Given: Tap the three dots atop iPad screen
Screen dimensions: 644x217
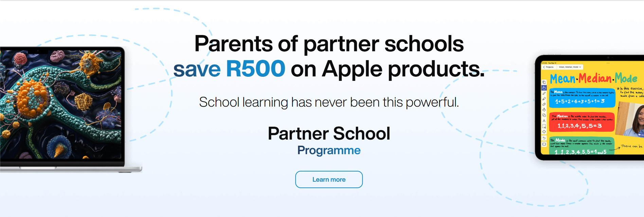Looking at the screenshot, I should pos(608,63).
